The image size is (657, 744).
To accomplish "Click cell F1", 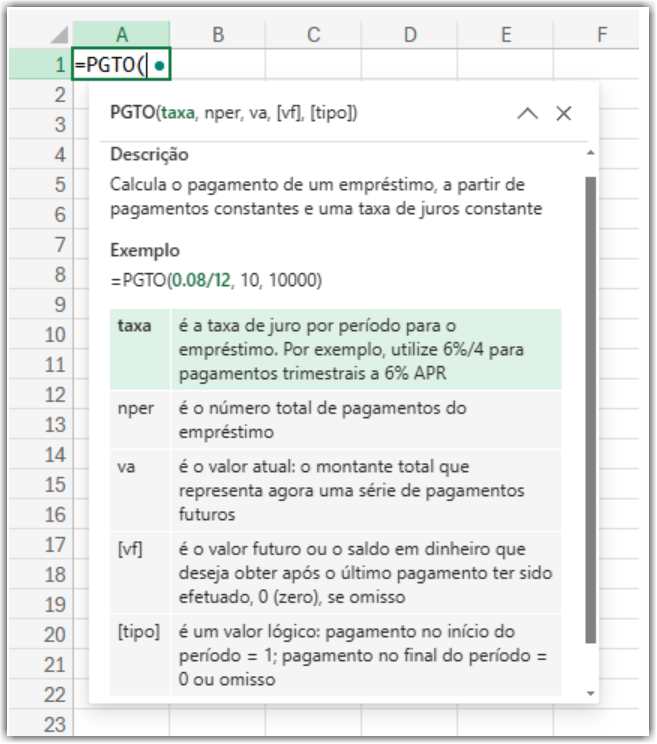I will point(596,64).
